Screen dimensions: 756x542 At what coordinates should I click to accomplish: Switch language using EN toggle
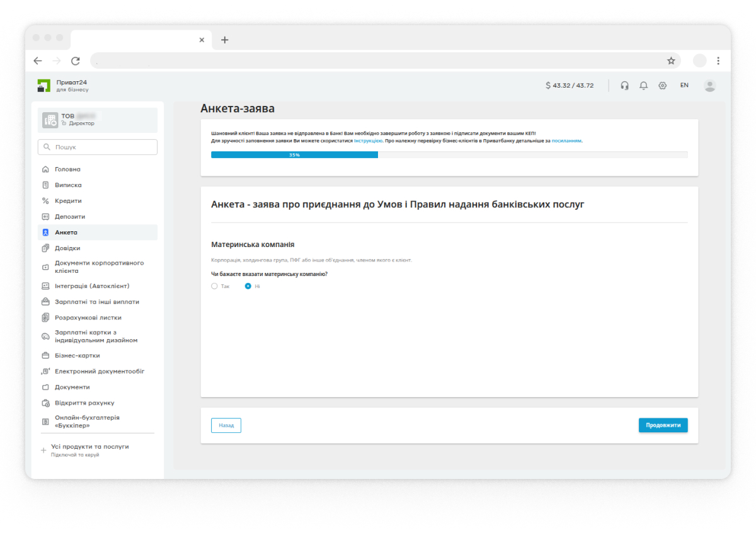tap(684, 86)
